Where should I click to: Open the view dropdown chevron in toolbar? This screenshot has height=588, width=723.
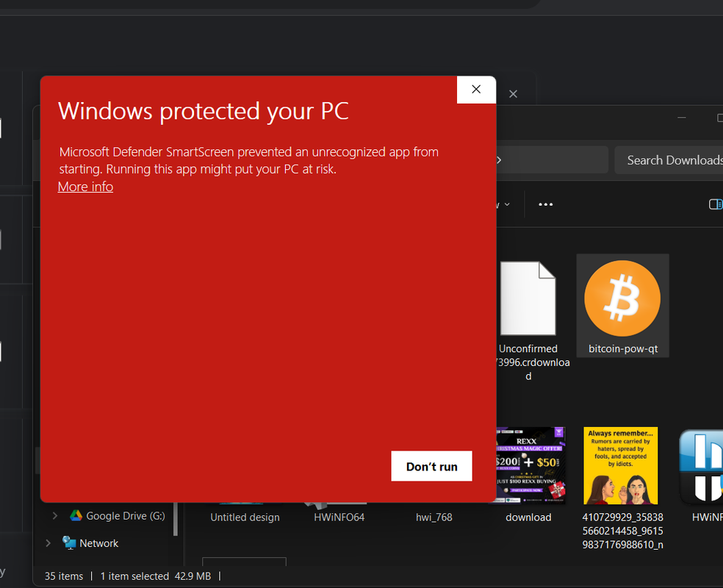(x=507, y=204)
